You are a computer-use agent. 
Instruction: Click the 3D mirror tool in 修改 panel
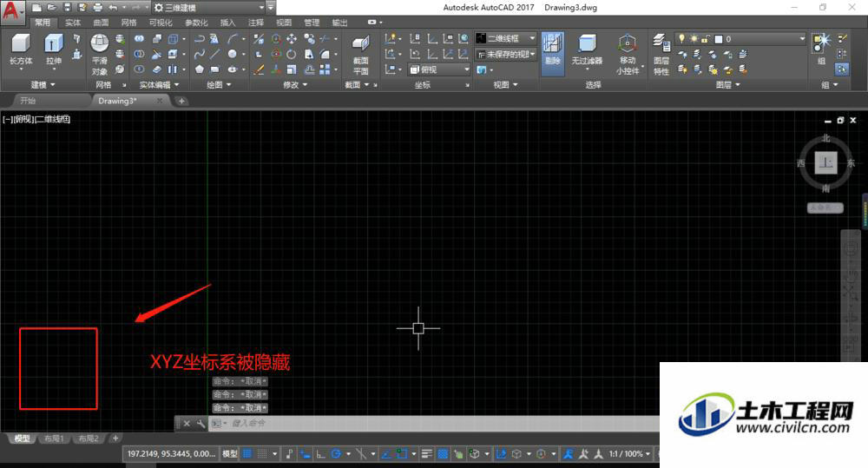click(x=259, y=39)
